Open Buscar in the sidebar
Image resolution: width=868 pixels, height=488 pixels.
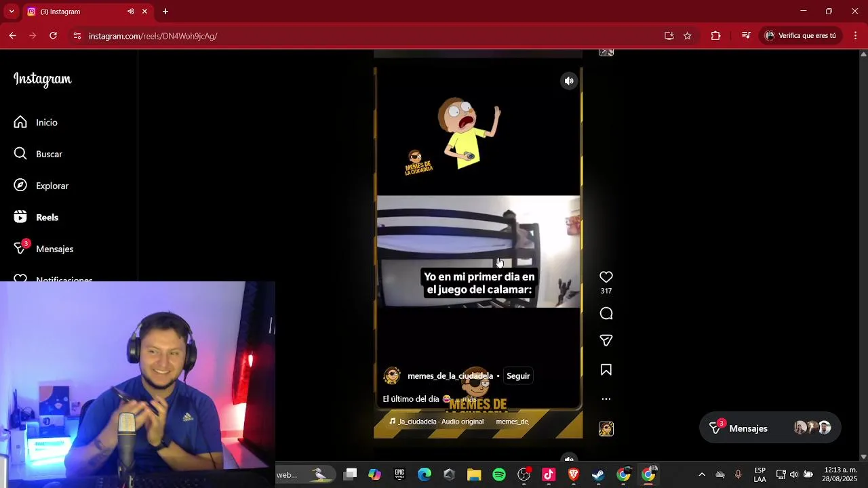(x=37, y=154)
